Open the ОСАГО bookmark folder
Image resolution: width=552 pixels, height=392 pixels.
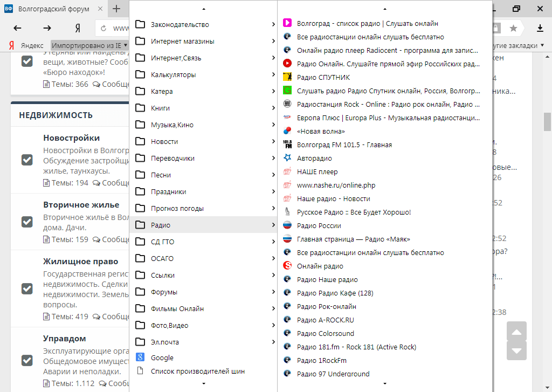(x=203, y=258)
